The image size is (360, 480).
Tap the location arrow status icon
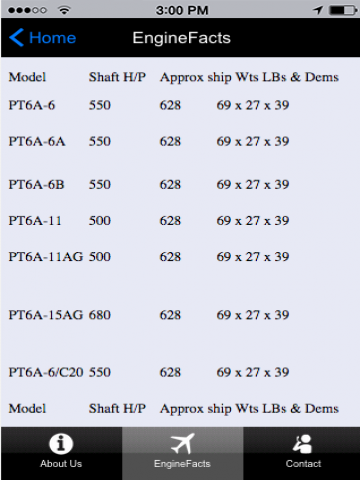[x=318, y=10]
